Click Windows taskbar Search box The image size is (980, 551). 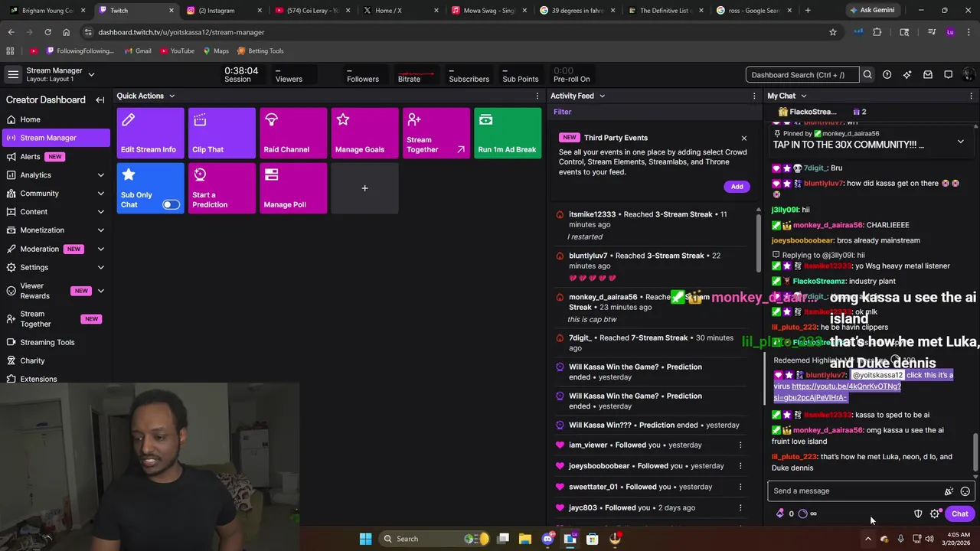pos(434,539)
